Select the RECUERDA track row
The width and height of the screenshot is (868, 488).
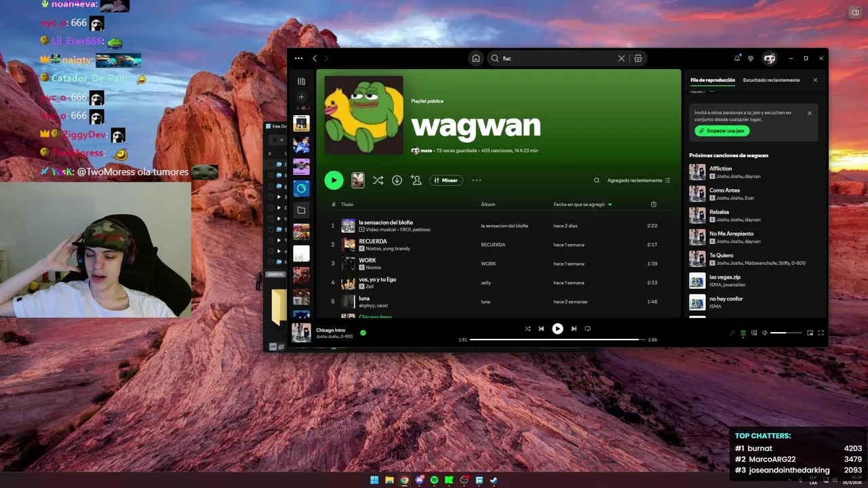498,245
